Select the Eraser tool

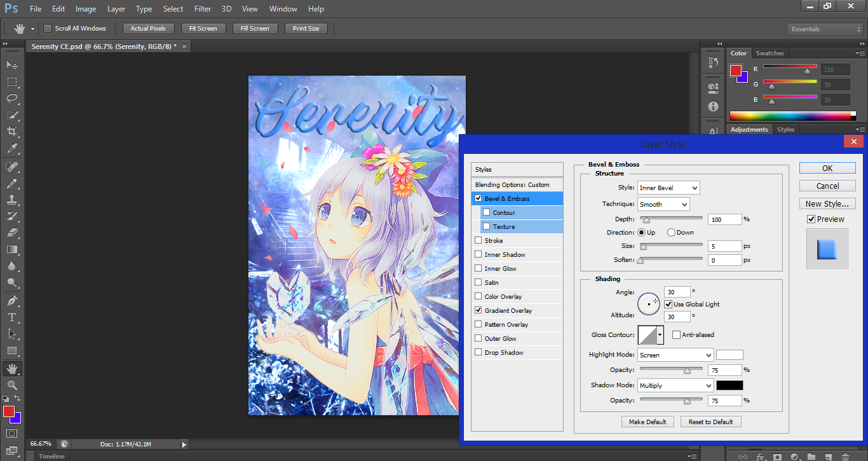tap(12, 233)
